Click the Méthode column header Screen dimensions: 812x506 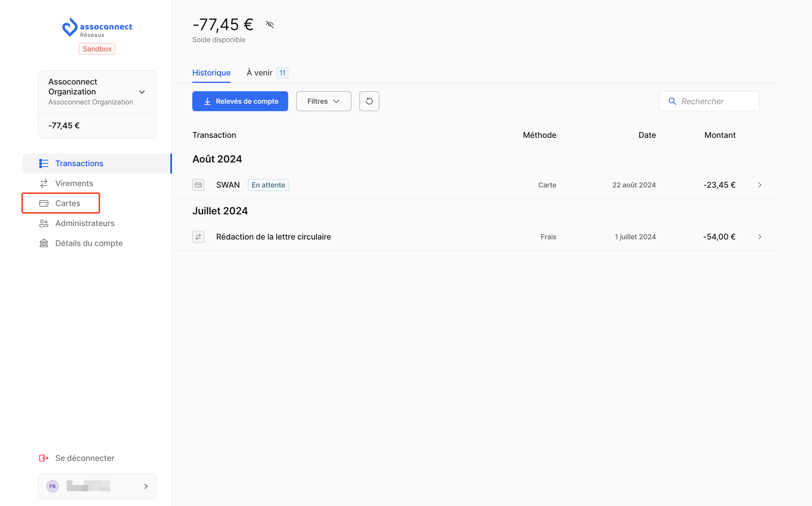pos(540,135)
